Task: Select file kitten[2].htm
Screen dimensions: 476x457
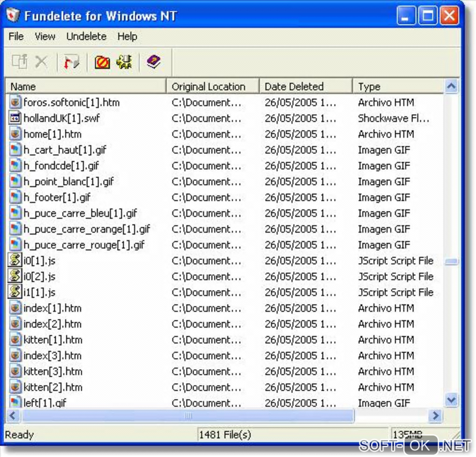Action: tap(53, 387)
